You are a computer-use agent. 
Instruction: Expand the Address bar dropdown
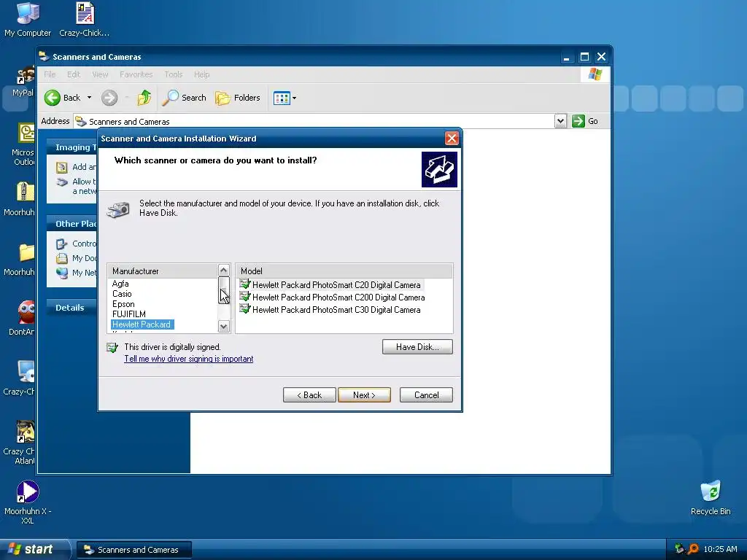pyautogui.click(x=560, y=121)
